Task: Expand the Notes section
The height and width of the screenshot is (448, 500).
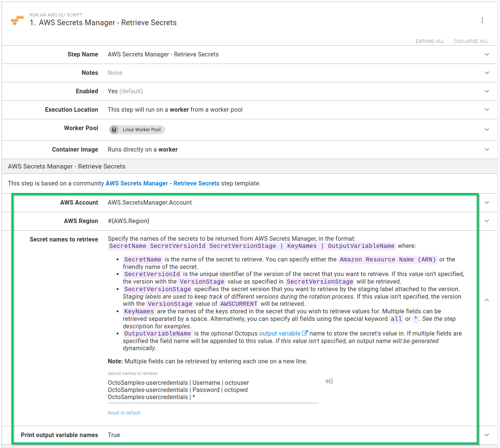Action: click(487, 73)
